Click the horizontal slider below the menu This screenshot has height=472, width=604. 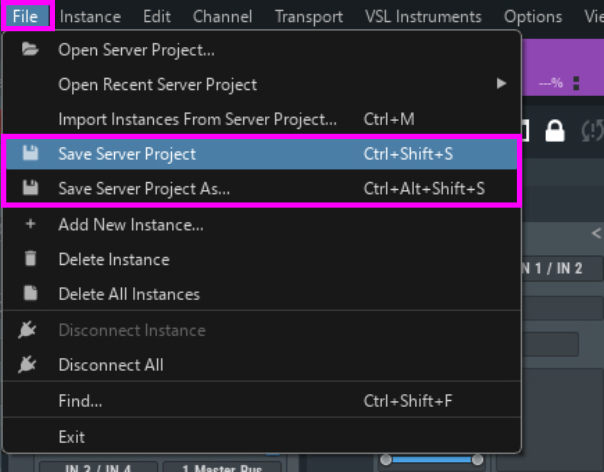coord(431,460)
